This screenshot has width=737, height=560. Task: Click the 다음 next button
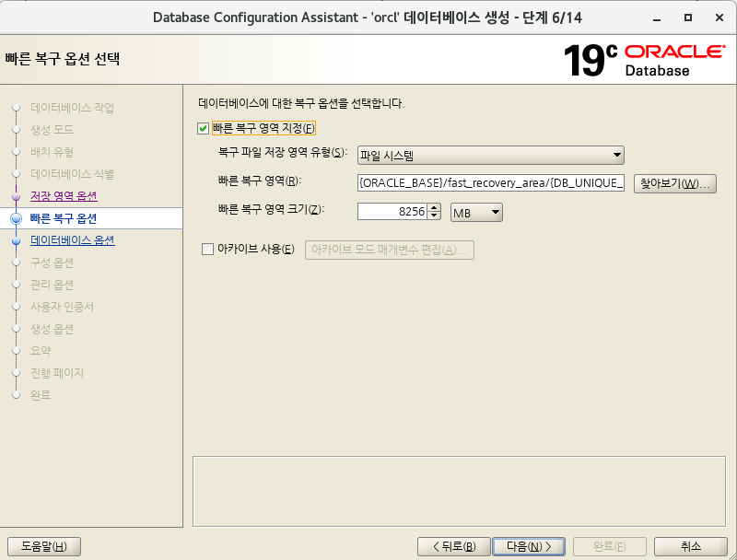529,546
